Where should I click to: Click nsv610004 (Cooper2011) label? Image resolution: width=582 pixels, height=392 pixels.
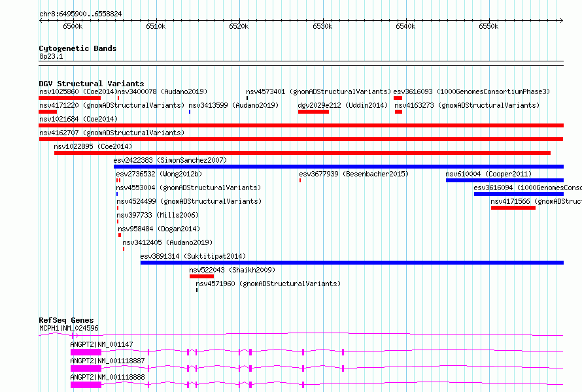point(488,174)
